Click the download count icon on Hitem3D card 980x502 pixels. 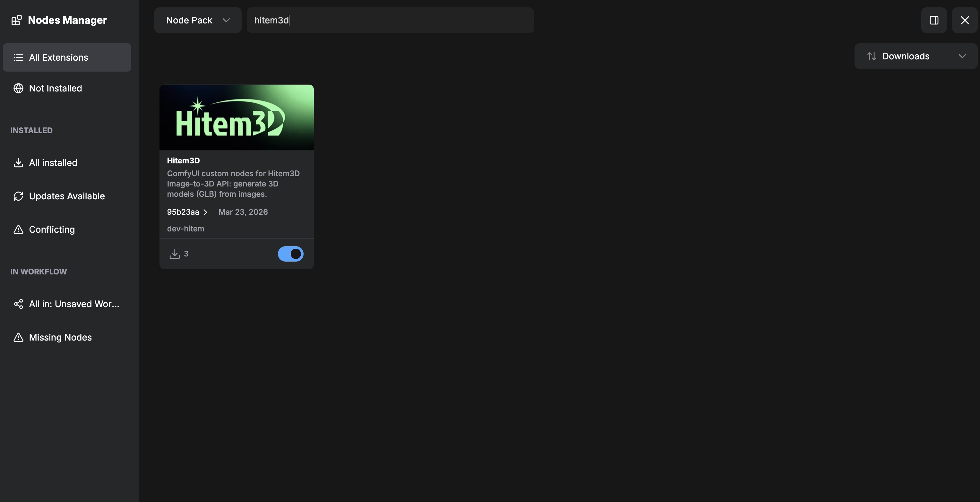pyautogui.click(x=175, y=254)
